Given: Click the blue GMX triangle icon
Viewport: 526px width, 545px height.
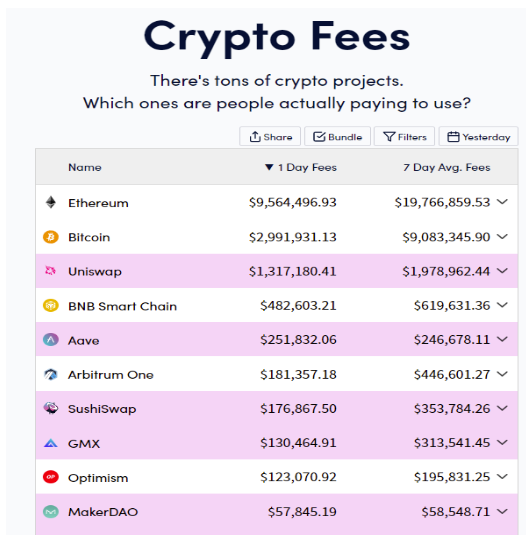Looking at the screenshot, I should (51, 443).
